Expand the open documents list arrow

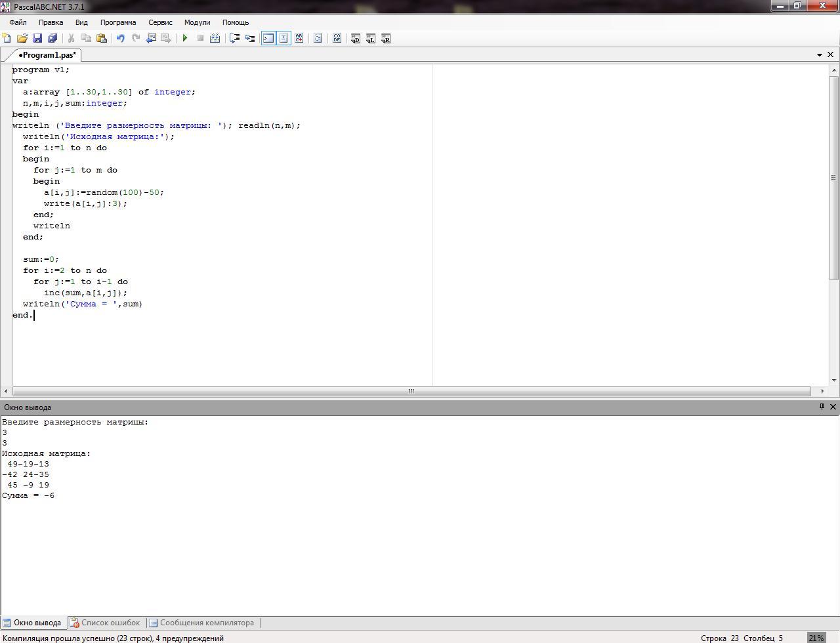[x=819, y=55]
